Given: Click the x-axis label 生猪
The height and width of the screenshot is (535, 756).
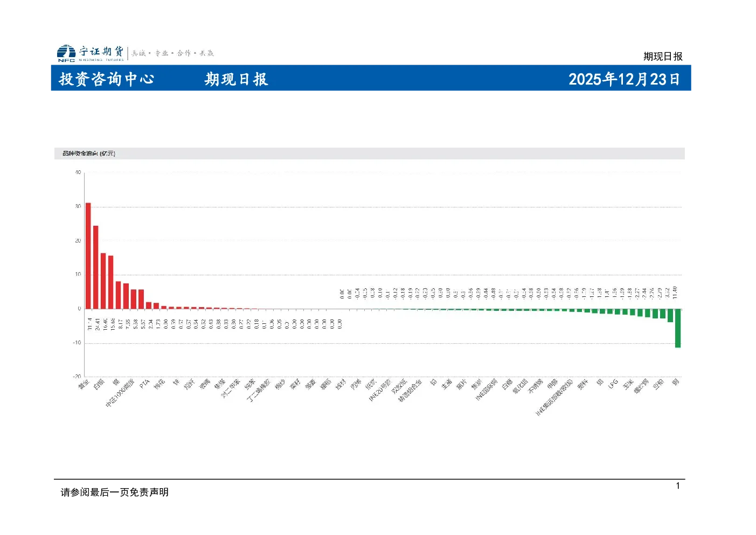Looking at the screenshot, I should (x=446, y=385).
